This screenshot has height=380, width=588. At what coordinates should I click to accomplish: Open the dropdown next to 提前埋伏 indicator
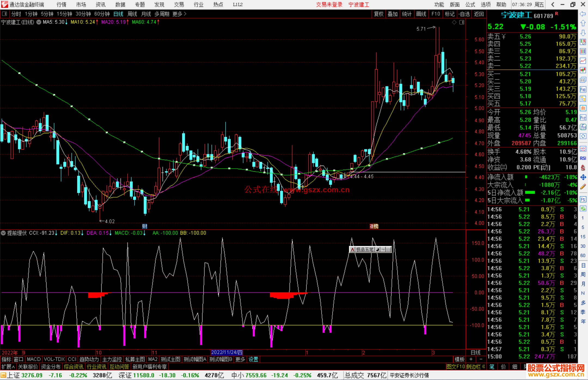coord(3,233)
